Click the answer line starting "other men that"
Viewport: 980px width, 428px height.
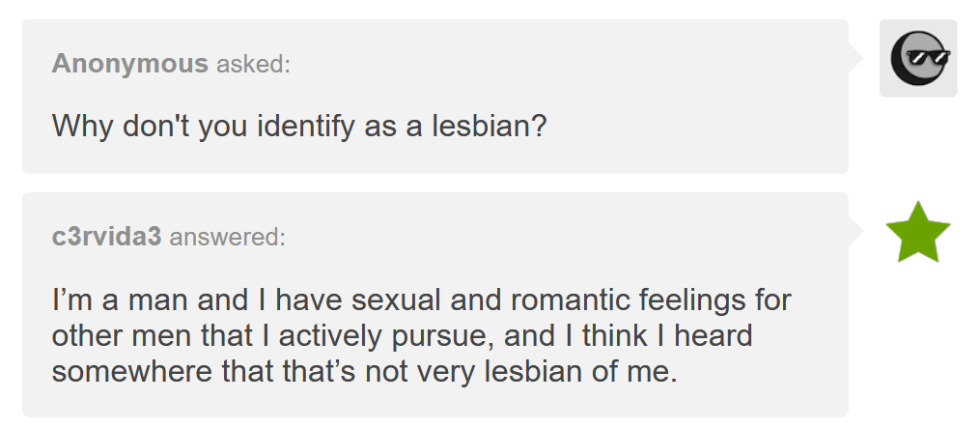[402, 336]
